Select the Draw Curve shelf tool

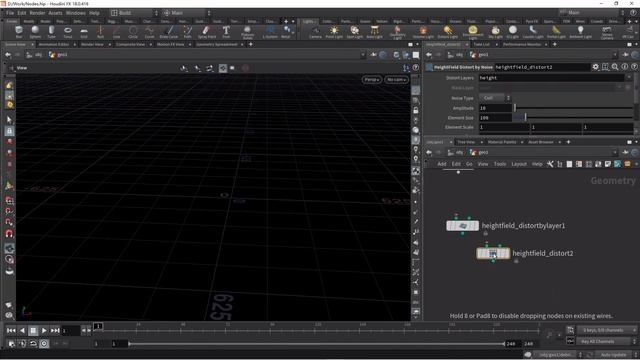tap(169, 31)
